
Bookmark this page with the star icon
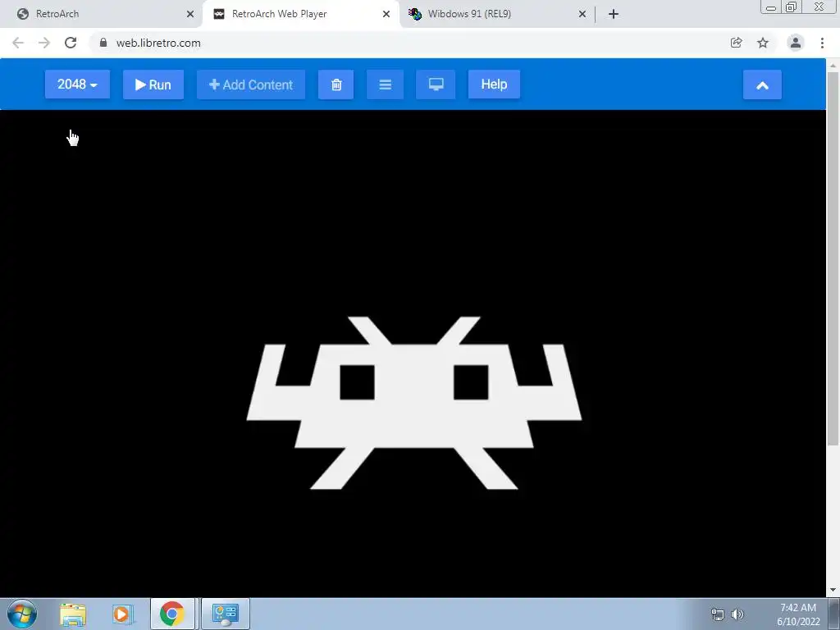(763, 43)
